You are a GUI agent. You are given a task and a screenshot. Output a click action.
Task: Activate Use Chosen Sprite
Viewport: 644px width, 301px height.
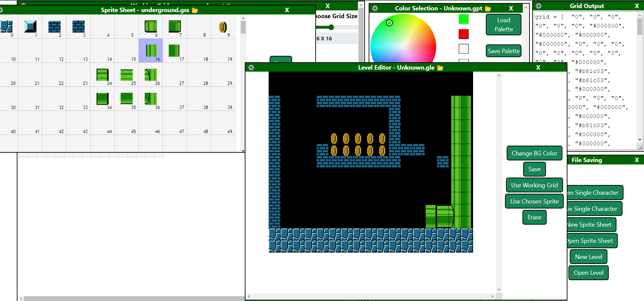pos(535,201)
